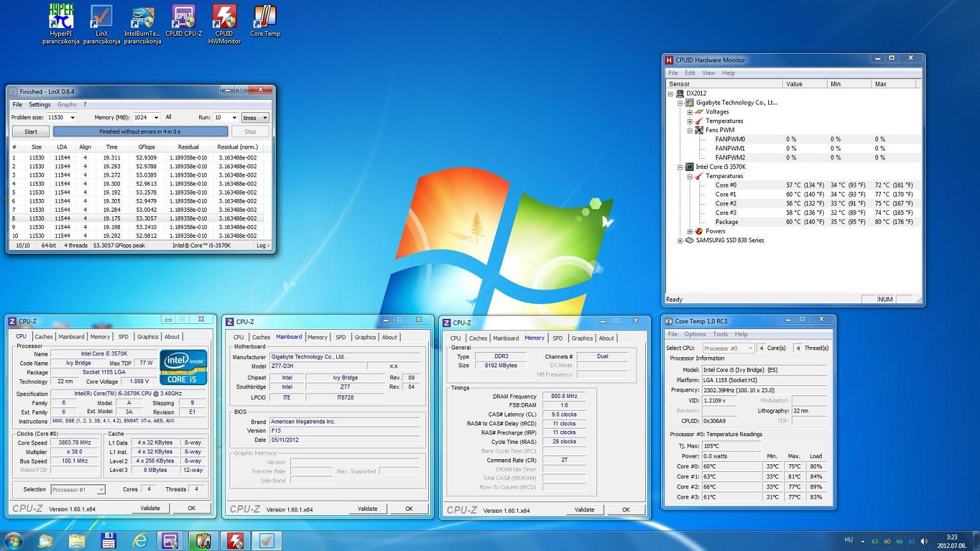Click the GFlops column header in LinX

[x=147, y=147]
